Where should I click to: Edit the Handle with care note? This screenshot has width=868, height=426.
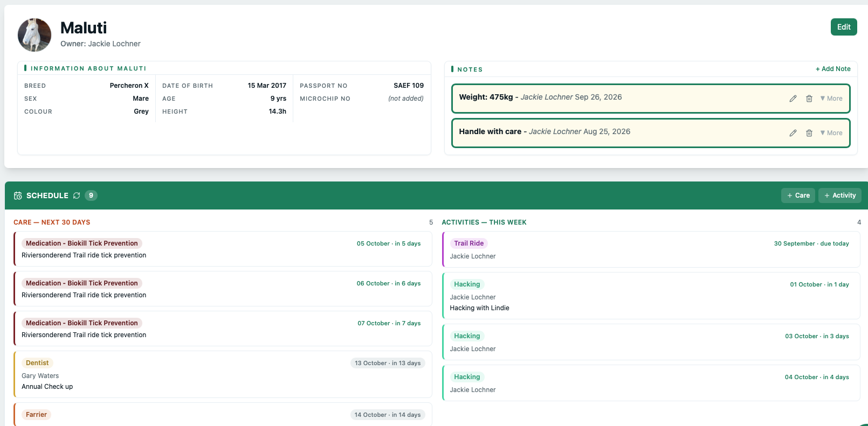point(793,133)
